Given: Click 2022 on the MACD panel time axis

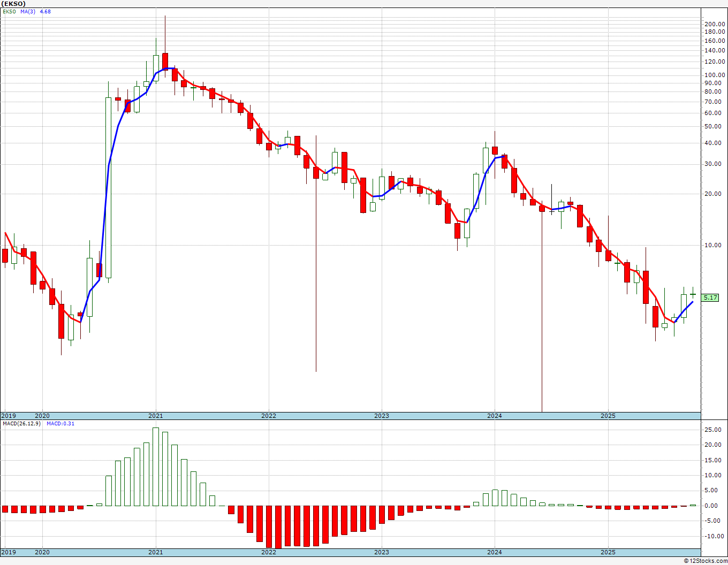Looking at the screenshot, I should tap(269, 552).
